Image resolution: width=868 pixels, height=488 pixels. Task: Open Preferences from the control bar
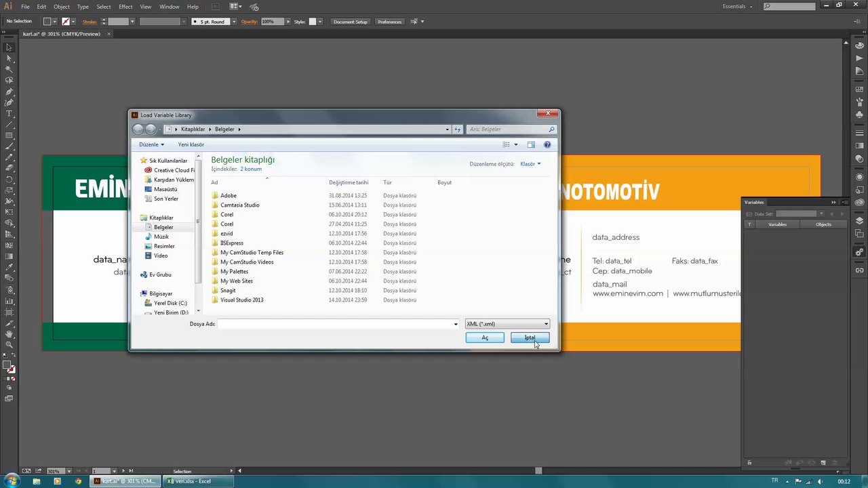point(389,22)
